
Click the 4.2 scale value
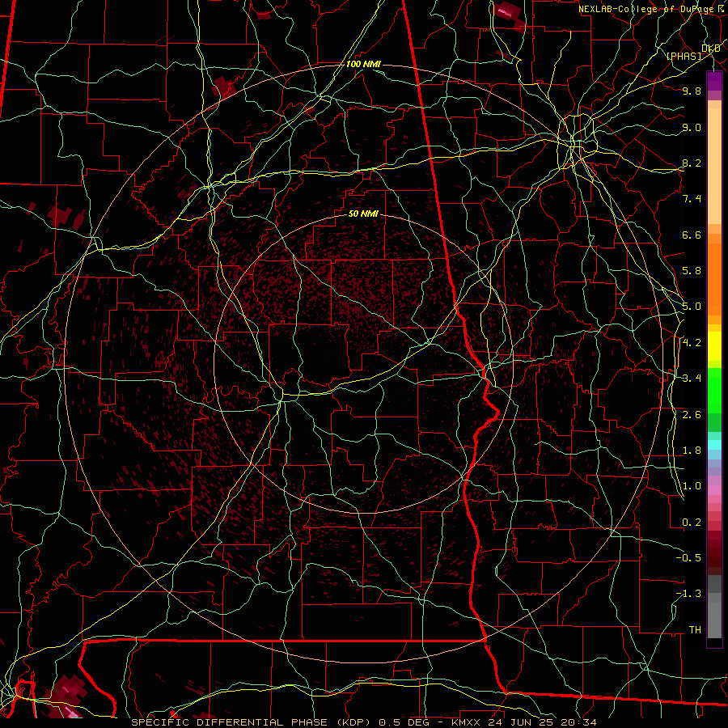click(692, 343)
